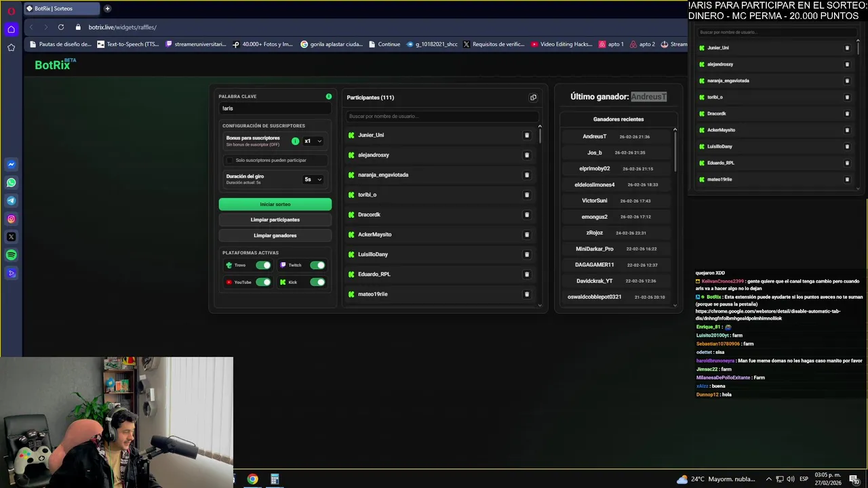Remove naranja_engaviotada from BotRix participants
This screenshot has width=868, height=488.
coord(527,175)
